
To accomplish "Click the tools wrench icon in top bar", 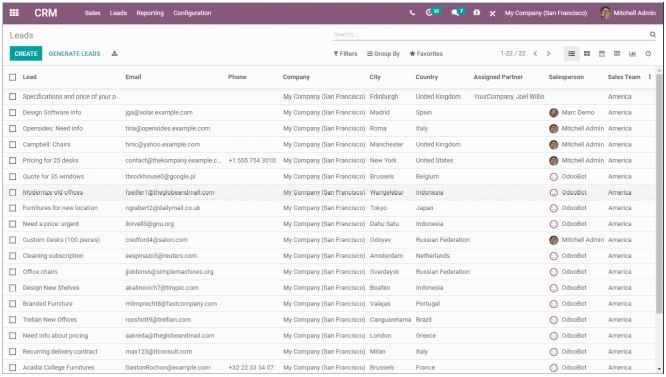I will coord(492,13).
